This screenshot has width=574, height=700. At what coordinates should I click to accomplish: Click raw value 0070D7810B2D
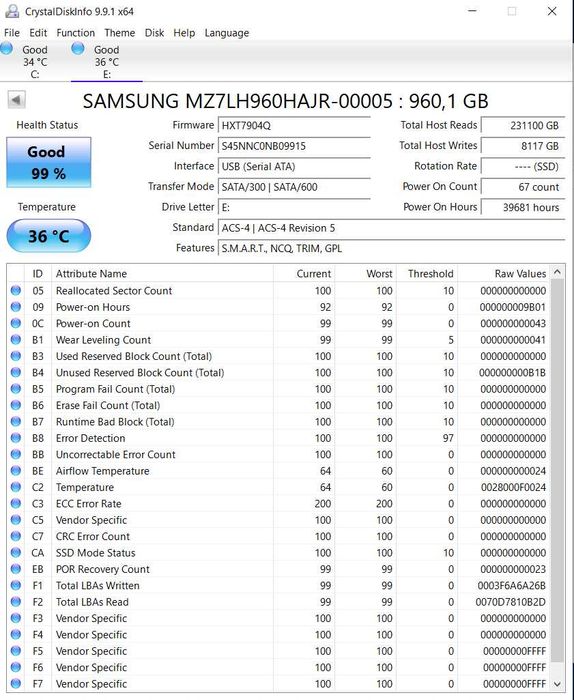click(511, 602)
